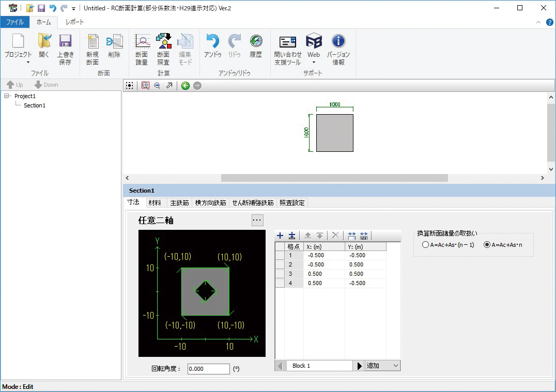Create a 新規断面 new section

[92, 49]
